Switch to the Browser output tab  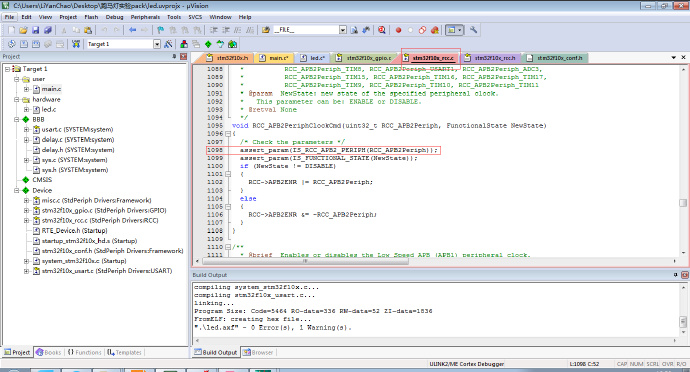[x=258, y=352]
